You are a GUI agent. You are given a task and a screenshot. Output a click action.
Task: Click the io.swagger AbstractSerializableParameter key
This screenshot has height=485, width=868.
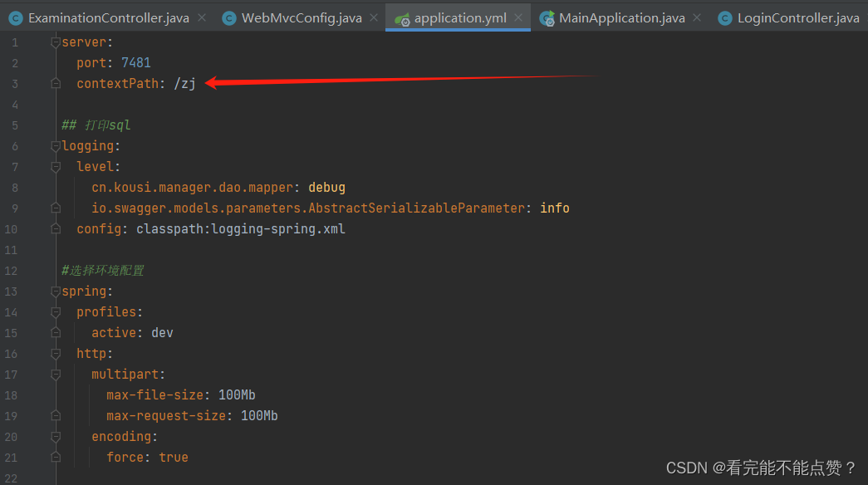point(308,208)
